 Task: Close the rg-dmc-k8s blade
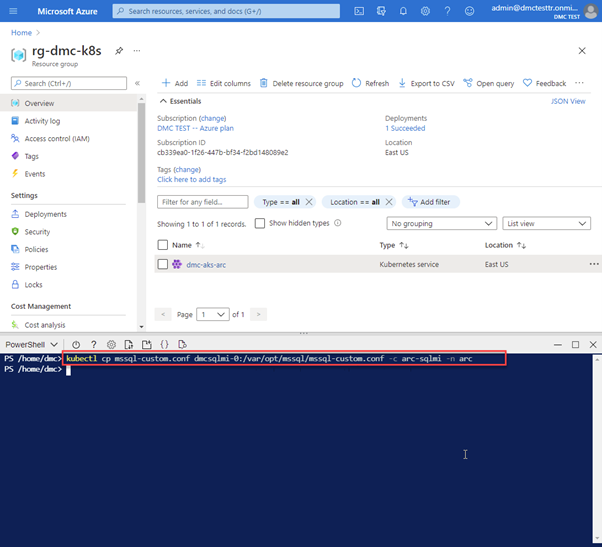pyautogui.click(x=582, y=51)
